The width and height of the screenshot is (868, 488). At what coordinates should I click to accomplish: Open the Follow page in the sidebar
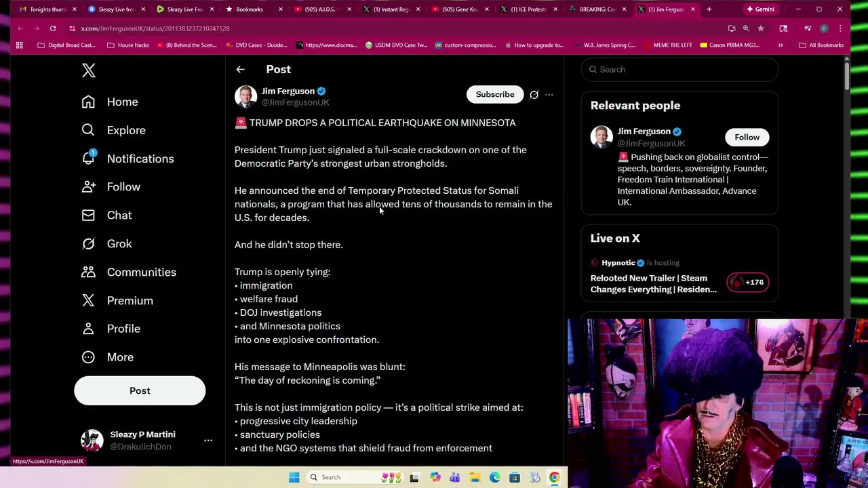(x=111, y=187)
